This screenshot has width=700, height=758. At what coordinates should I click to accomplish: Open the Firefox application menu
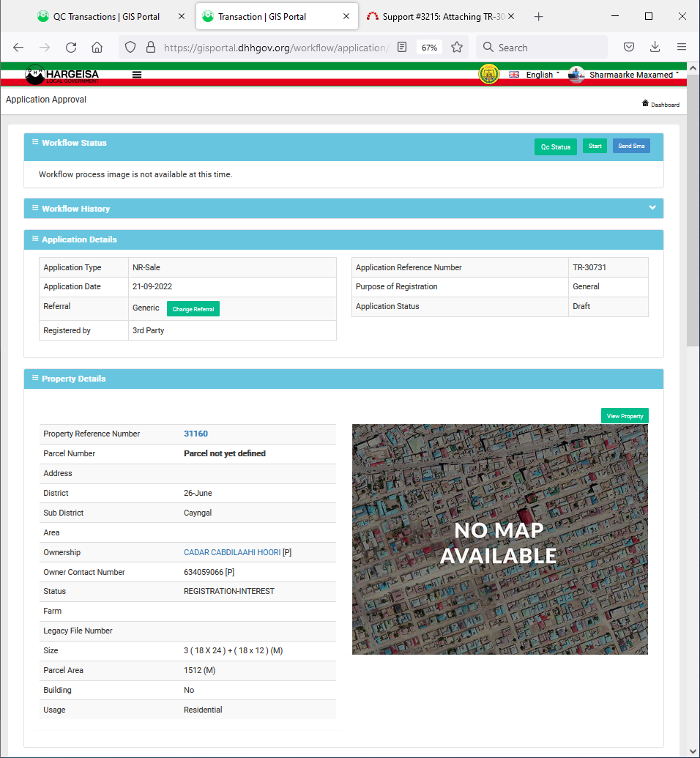(x=682, y=48)
